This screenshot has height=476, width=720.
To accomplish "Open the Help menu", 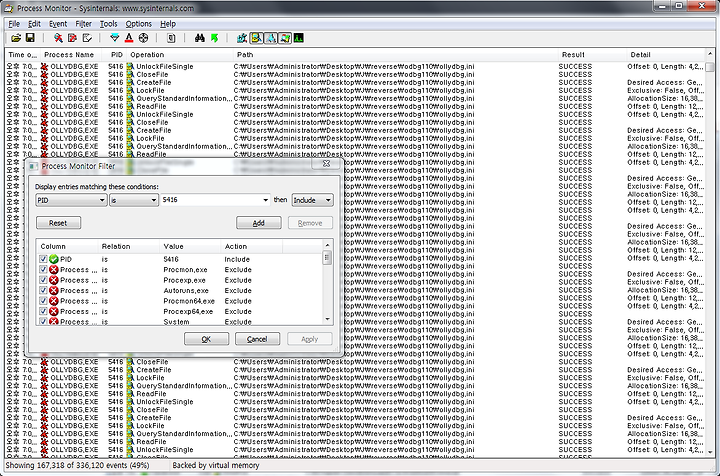I will pos(168,24).
